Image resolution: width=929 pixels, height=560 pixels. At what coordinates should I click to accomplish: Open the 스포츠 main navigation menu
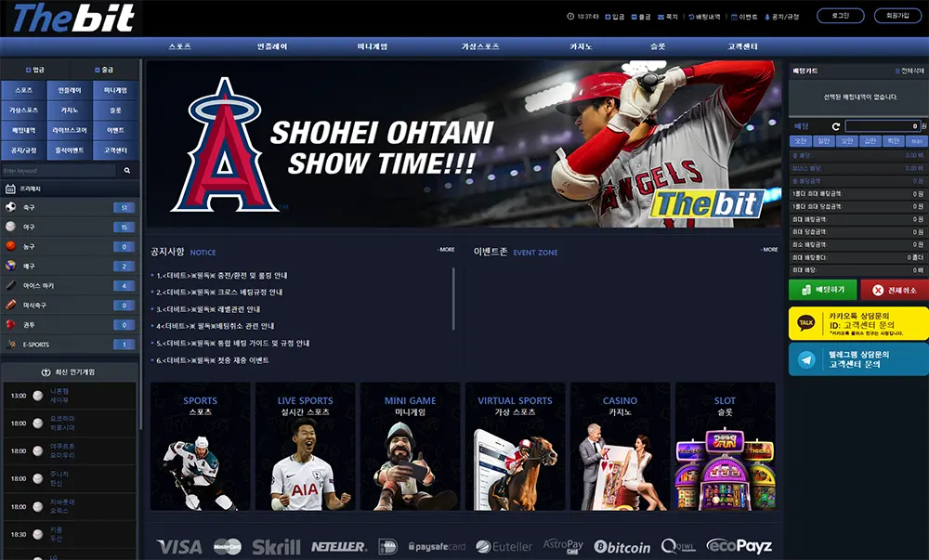[x=179, y=46]
